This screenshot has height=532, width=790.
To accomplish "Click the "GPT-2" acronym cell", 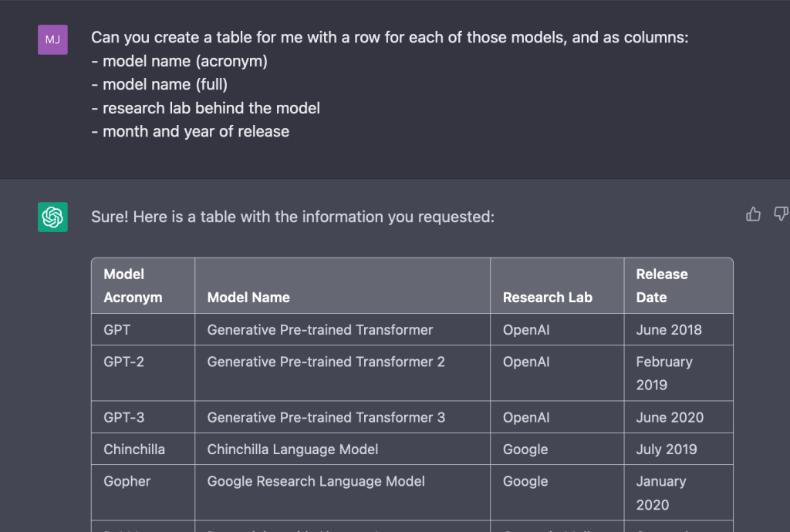I will (123, 362).
